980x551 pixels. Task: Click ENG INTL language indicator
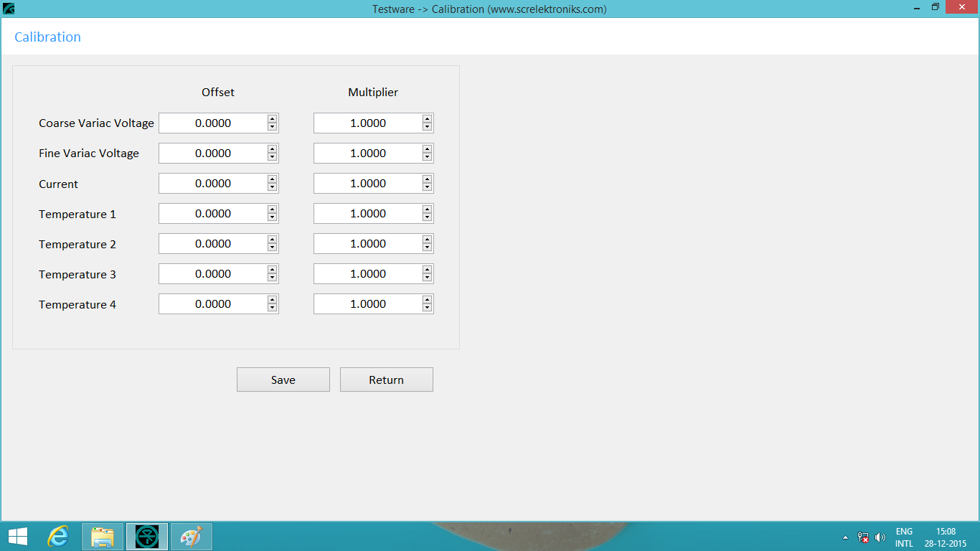click(x=904, y=537)
